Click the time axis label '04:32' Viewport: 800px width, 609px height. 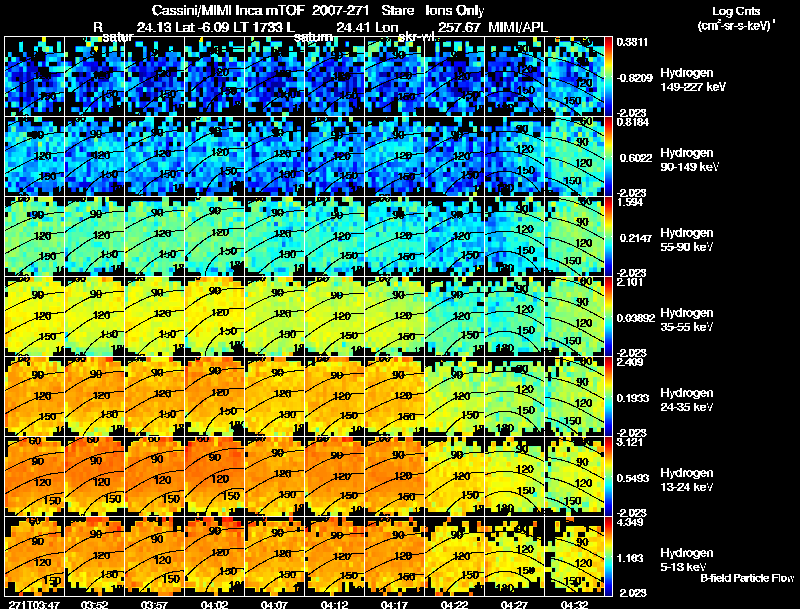point(575,604)
